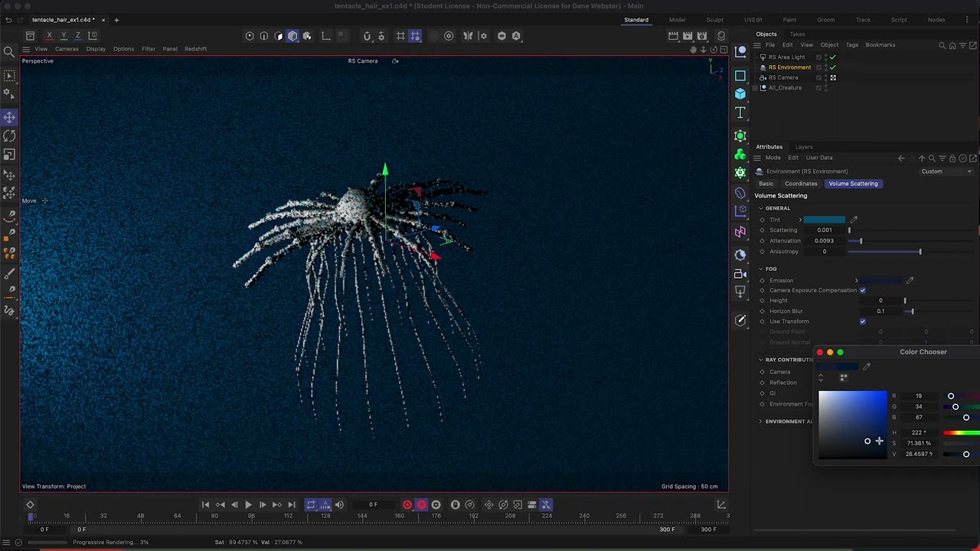Add a Cube primitive object
The image size is (980, 551).
(x=740, y=93)
